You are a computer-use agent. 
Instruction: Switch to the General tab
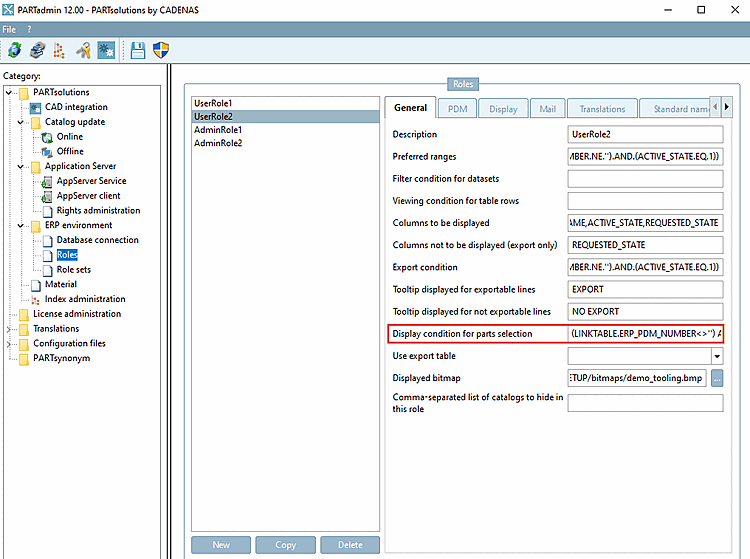click(410, 108)
